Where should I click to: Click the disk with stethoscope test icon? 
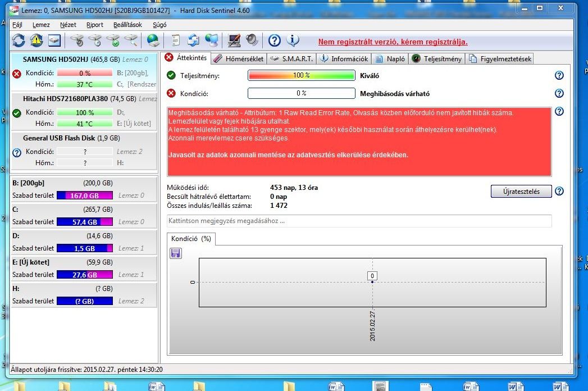pyautogui.click(x=78, y=40)
